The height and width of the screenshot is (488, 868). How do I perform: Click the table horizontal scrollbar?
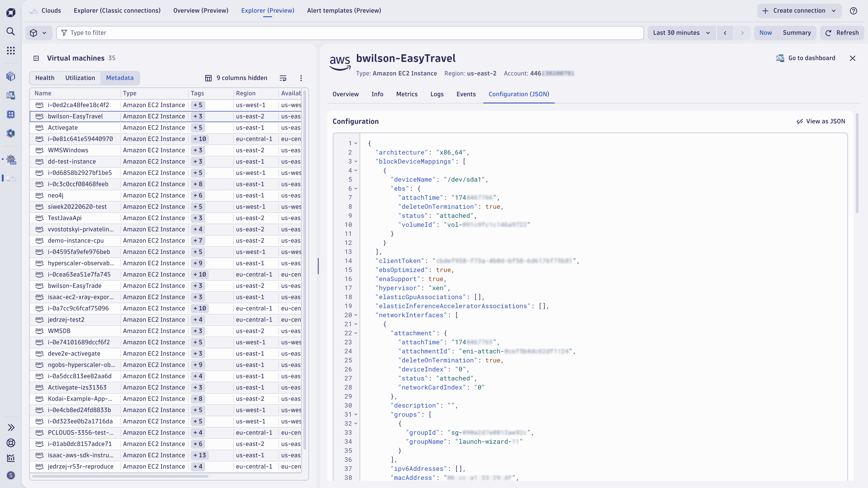(120, 476)
